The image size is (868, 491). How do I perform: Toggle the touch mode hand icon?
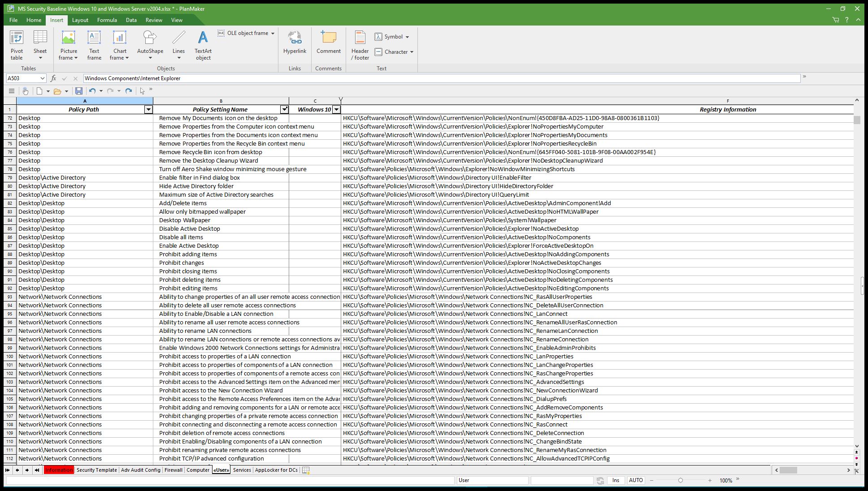[26, 91]
